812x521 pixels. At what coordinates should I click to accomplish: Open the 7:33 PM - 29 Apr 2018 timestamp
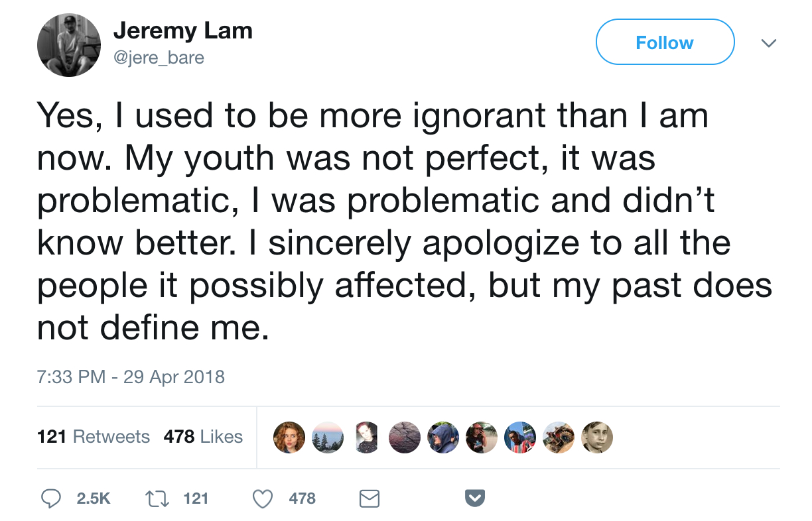[131, 377]
